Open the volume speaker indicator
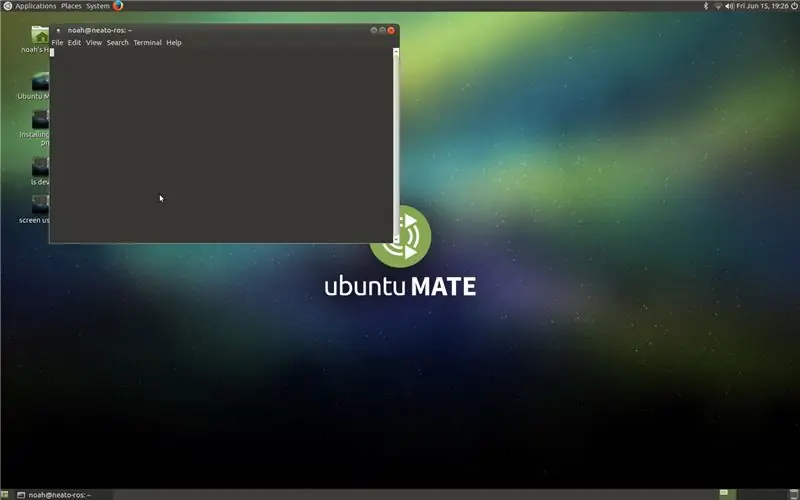This screenshot has height=500, width=800. pos(730,6)
